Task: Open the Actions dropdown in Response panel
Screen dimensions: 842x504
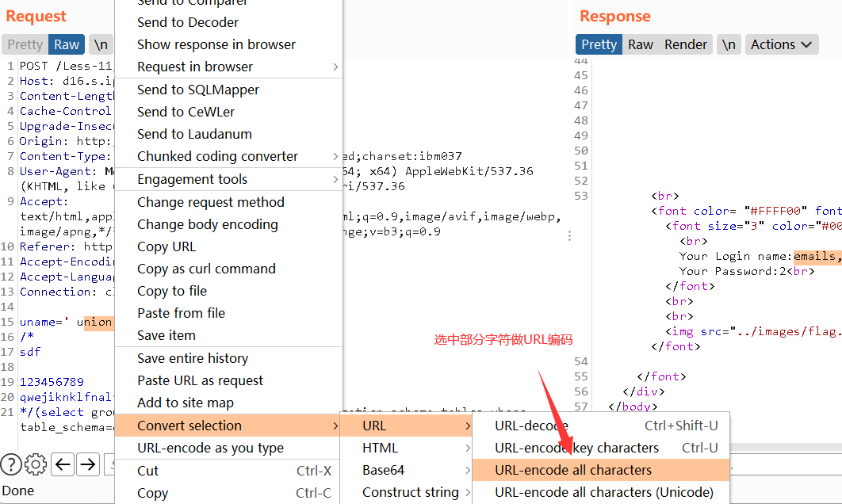Action: click(781, 45)
